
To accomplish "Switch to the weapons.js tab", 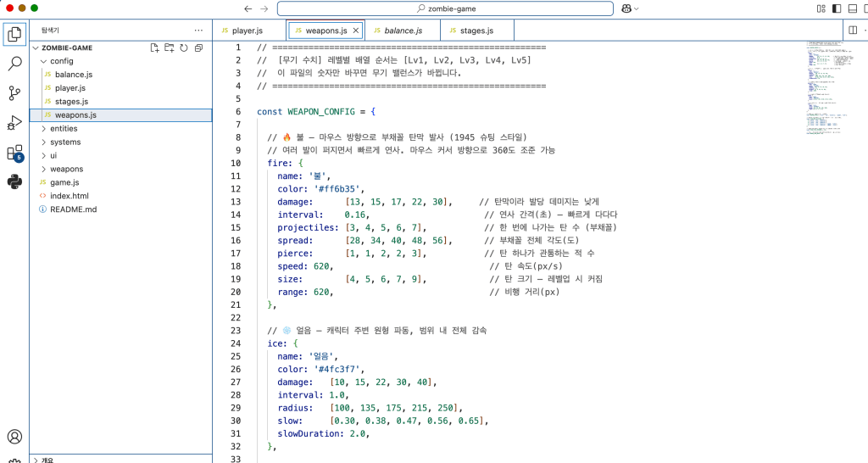I will click(x=325, y=31).
